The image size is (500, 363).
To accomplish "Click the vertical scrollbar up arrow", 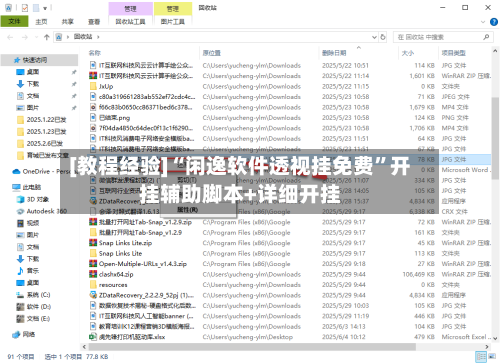I will click(x=495, y=51).
